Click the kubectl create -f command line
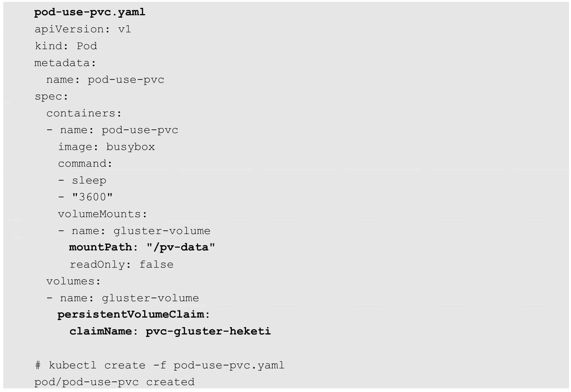Screen dimensions: 571x392 (160, 365)
